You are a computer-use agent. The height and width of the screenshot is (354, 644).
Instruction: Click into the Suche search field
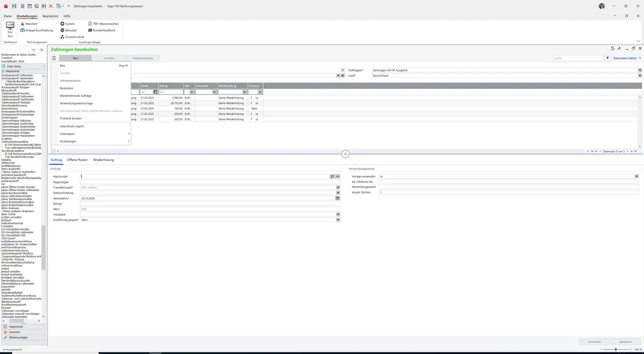click(x=578, y=58)
